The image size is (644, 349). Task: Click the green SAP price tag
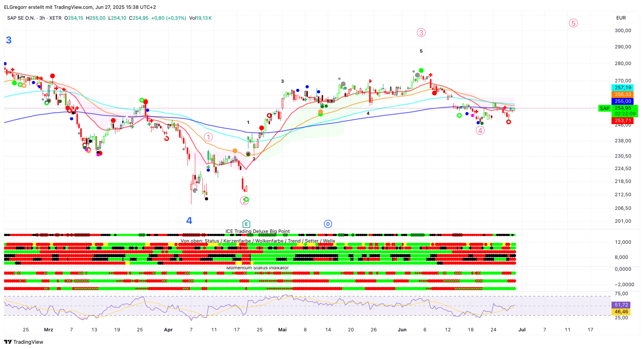click(604, 108)
